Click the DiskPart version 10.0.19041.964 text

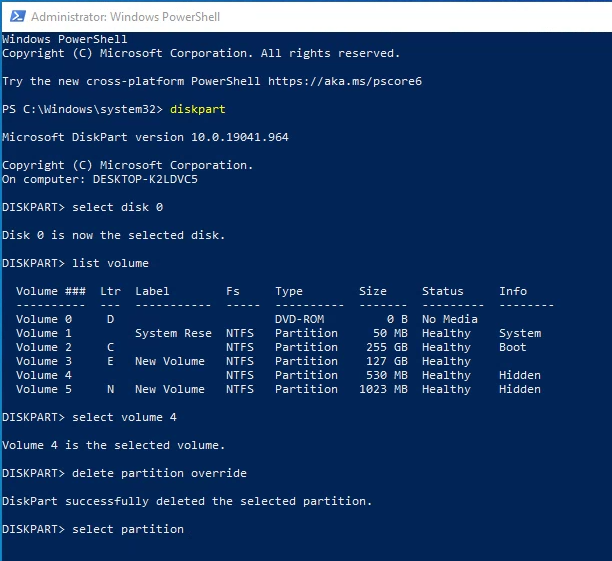[145, 137]
